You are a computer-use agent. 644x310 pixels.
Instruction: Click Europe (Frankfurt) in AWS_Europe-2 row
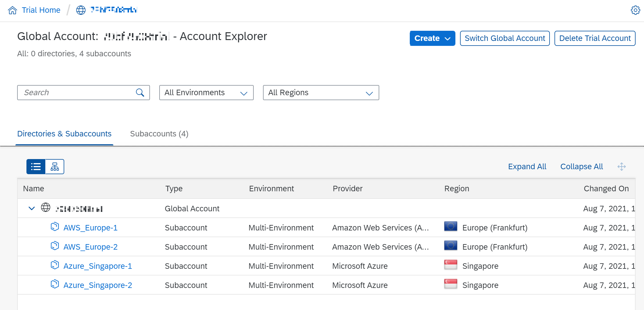point(495,247)
